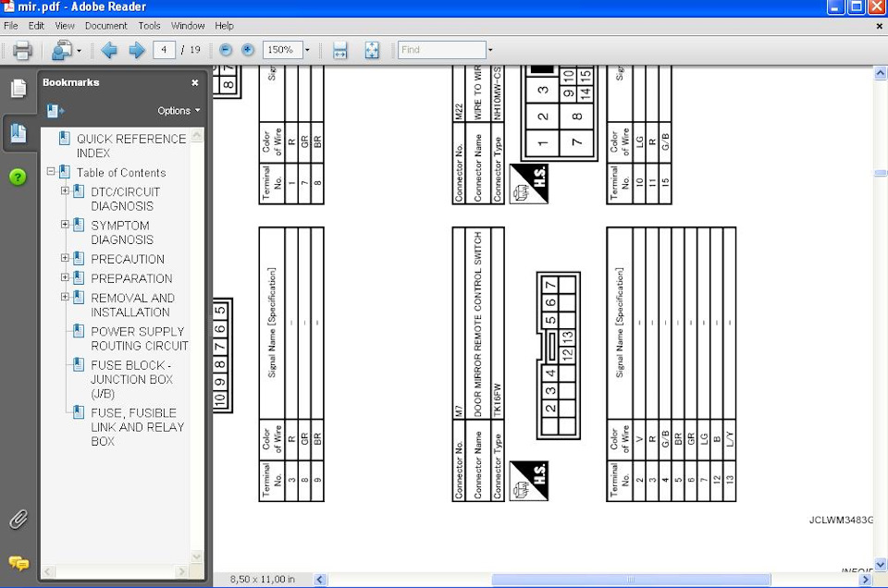This screenshot has height=588, width=888.
Task: Select the Fit Width scrolling icon
Action: 339,50
